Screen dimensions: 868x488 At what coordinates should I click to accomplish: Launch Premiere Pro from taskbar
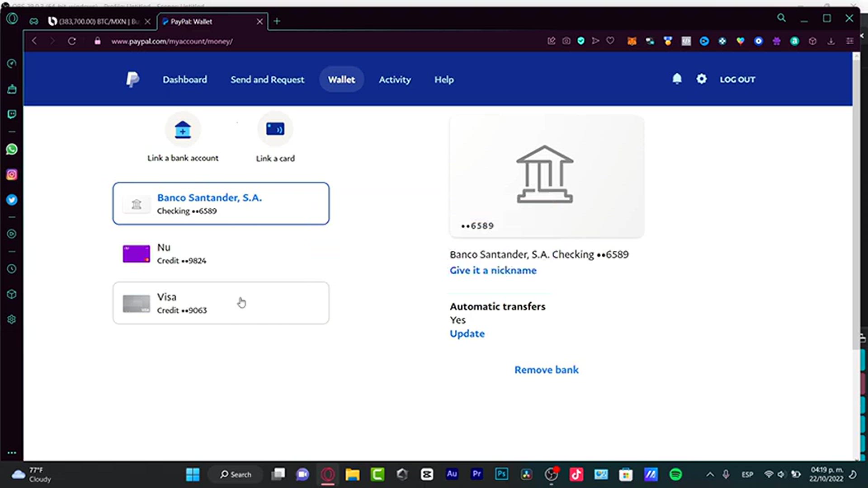click(x=476, y=474)
